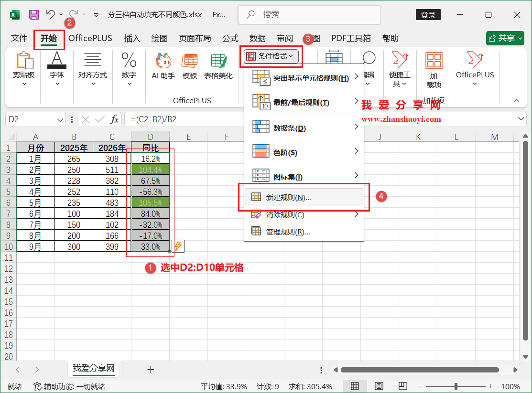Open the 文件 file tab
Screen dimensions: 532x393
[19, 38]
